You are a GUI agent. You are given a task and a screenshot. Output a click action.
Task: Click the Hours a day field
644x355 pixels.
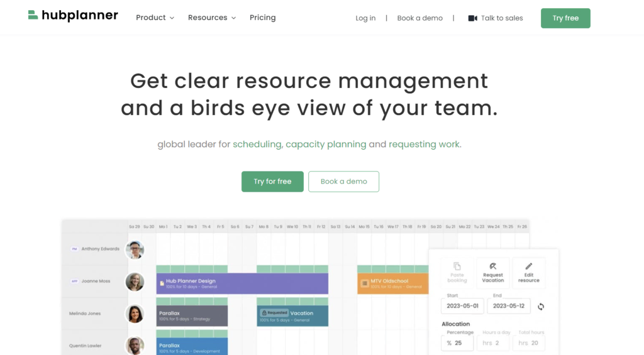pos(493,342)
